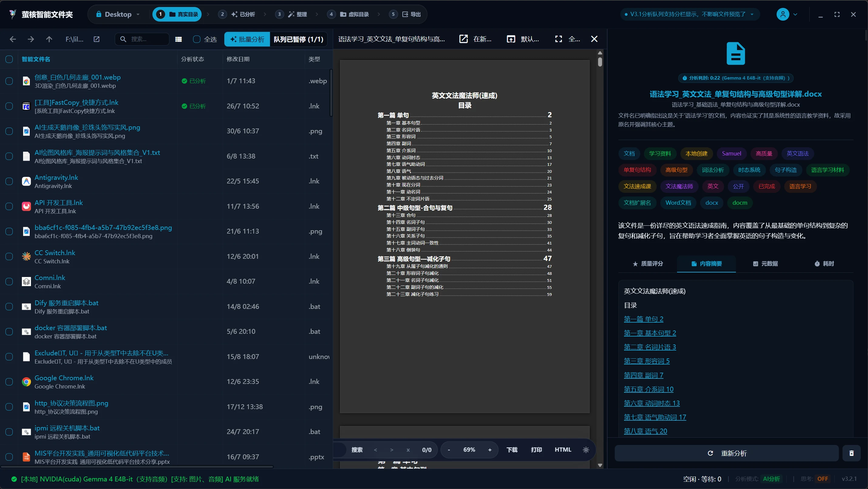Screen dimensions: 868x489
Task: Tick checkbox for Antigravity.lnk row
Action: 9,181
